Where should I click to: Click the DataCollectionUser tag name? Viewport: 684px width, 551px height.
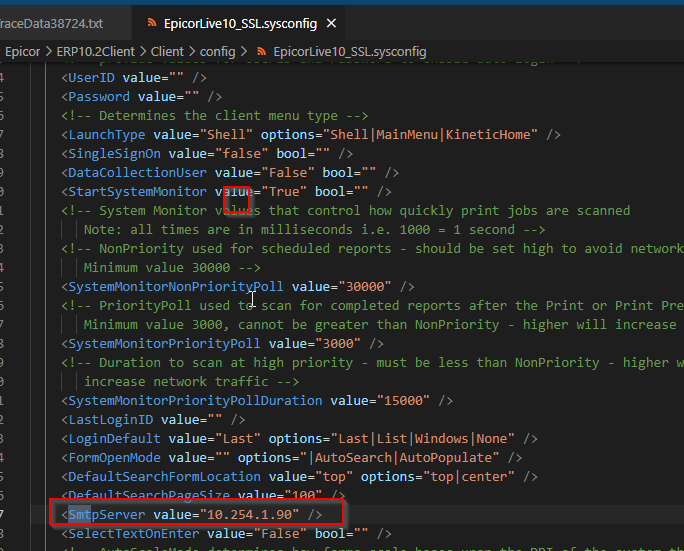click(x=137, y=173)
